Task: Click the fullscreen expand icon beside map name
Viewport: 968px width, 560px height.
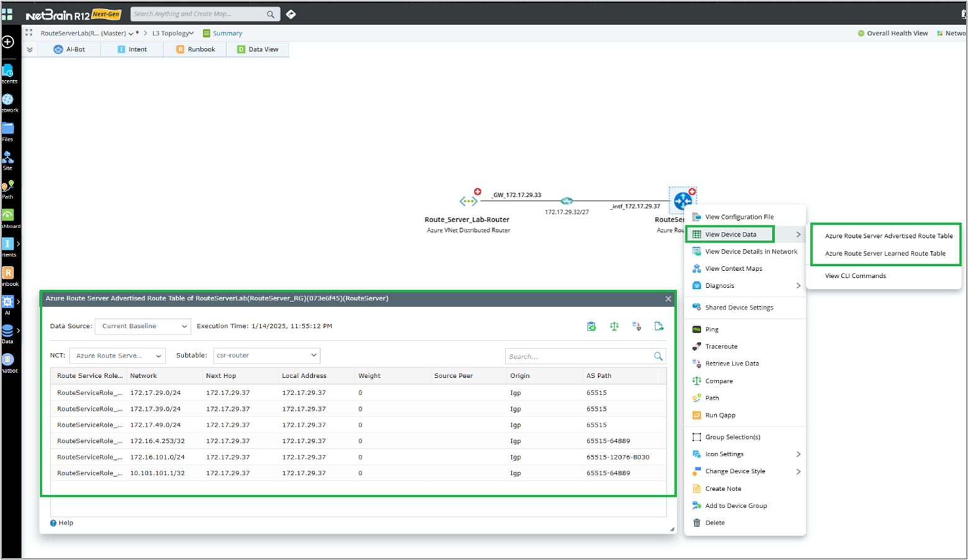Action: coord(29,33)
